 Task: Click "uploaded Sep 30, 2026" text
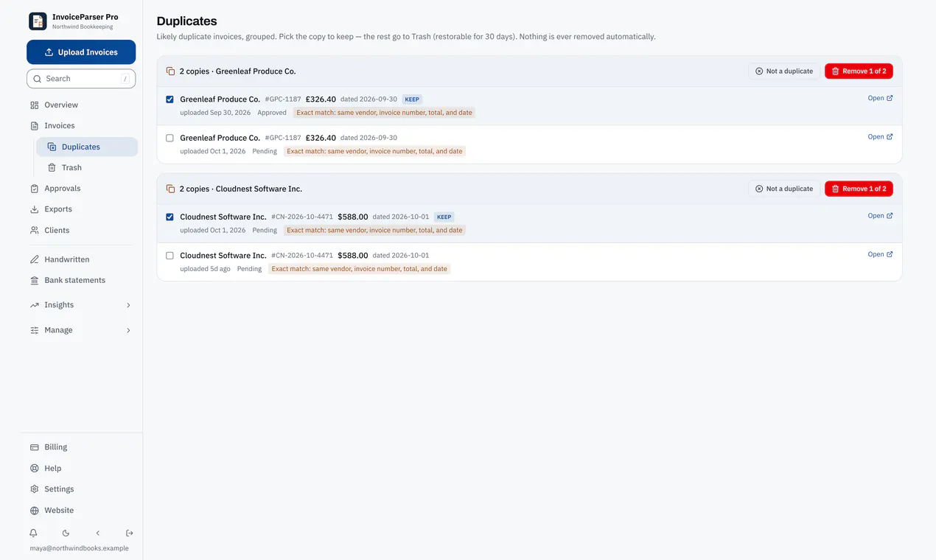pyautogui.click(x=215, y=113)
